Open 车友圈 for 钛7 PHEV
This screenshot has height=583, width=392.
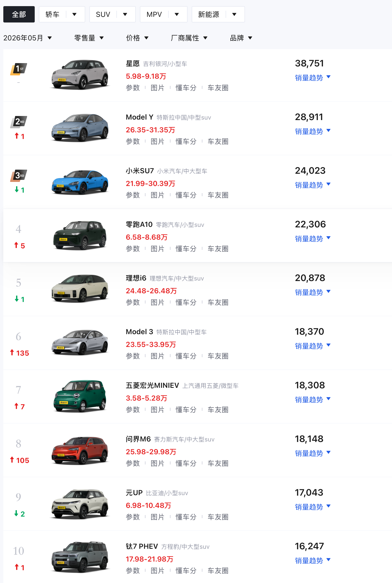click(x=218, y=571)
